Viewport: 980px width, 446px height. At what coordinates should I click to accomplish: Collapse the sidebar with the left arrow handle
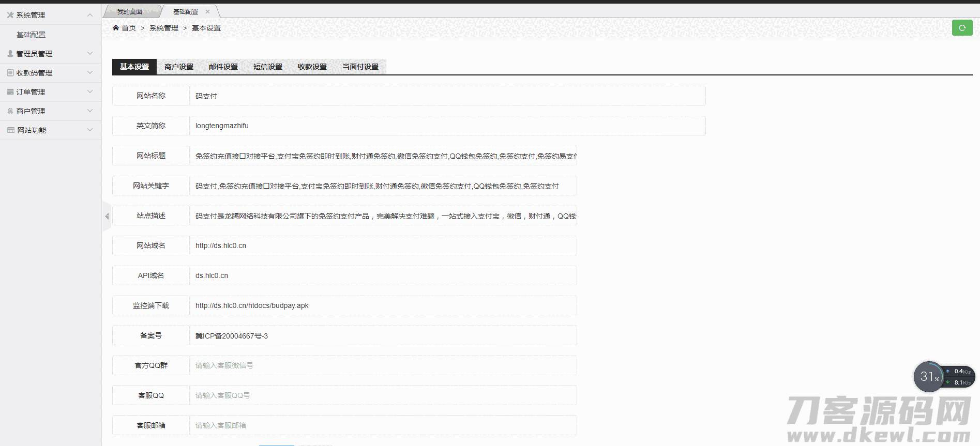[107, 216]
